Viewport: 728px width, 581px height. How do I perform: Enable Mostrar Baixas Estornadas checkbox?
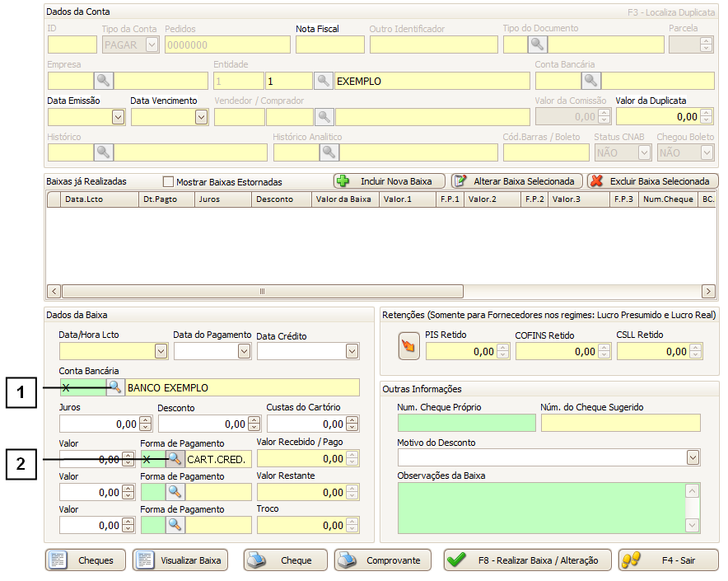click(169, 181)
